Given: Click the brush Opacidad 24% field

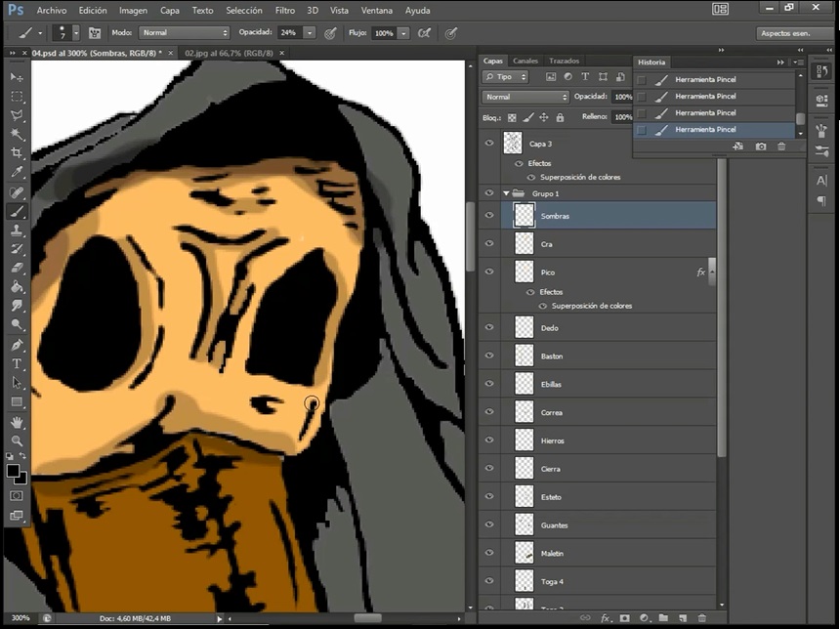Looking at the screenshot, I should pos(288,32).
